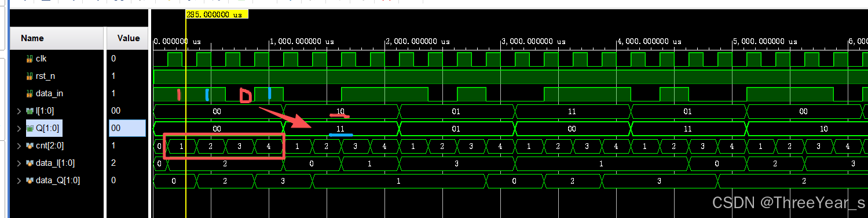Select the clk signal name

(x=41, y=59)
